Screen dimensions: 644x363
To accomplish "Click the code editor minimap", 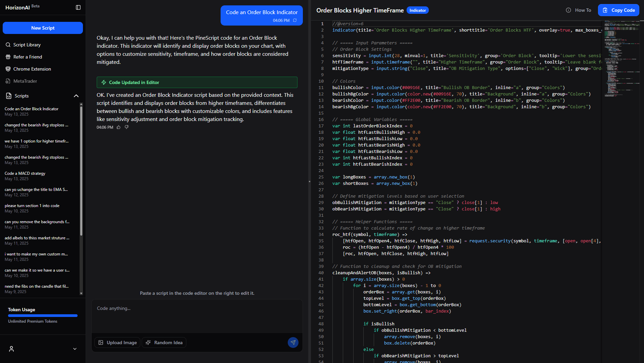I will pyautogui.click(x=623, y=59).
